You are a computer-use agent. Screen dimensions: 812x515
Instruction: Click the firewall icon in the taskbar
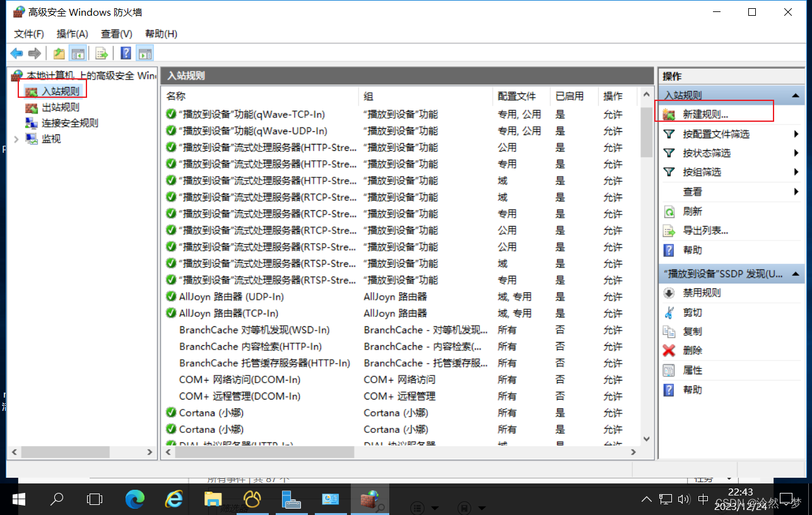pos(370,499)
